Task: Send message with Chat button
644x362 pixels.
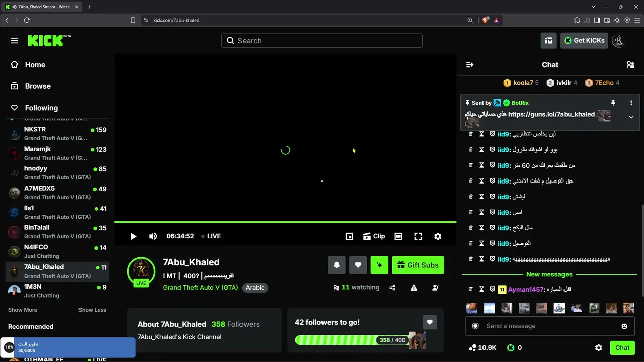Action: 622,348
